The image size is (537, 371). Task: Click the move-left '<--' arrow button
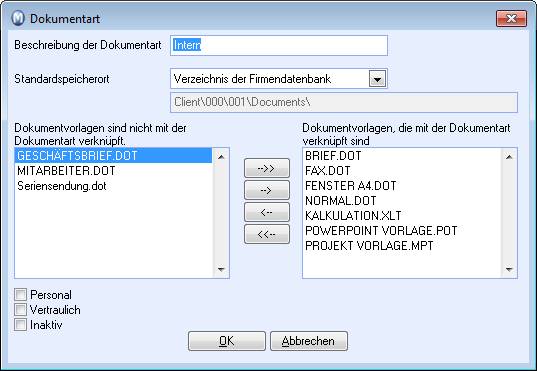[267, 212]
